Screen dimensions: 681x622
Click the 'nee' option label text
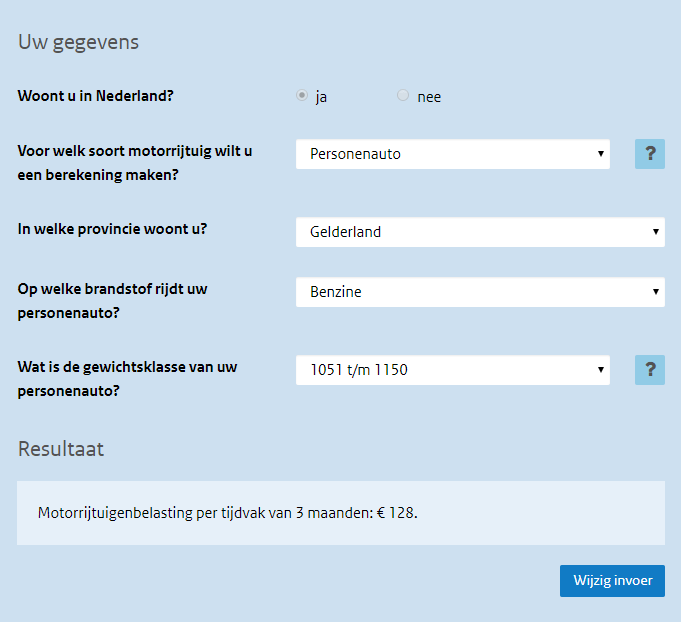pyautogui.click(x=429, y=97)
